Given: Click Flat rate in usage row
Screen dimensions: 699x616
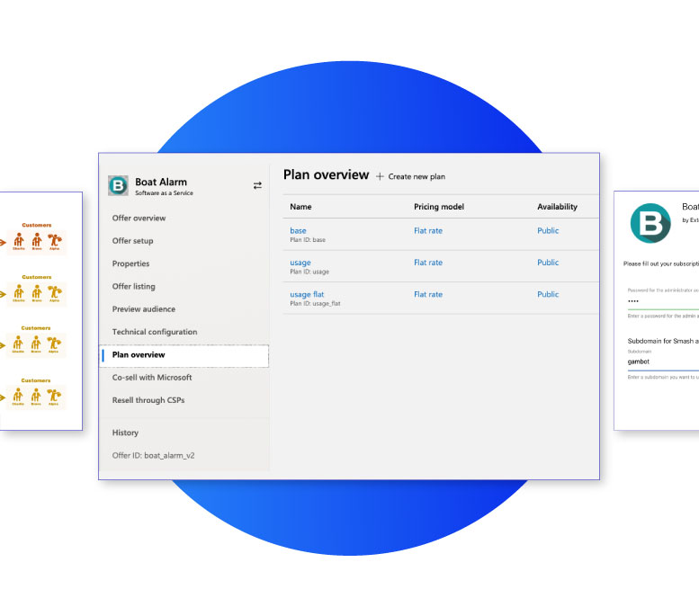Looking at the screenshot, I should coord(428,263).
